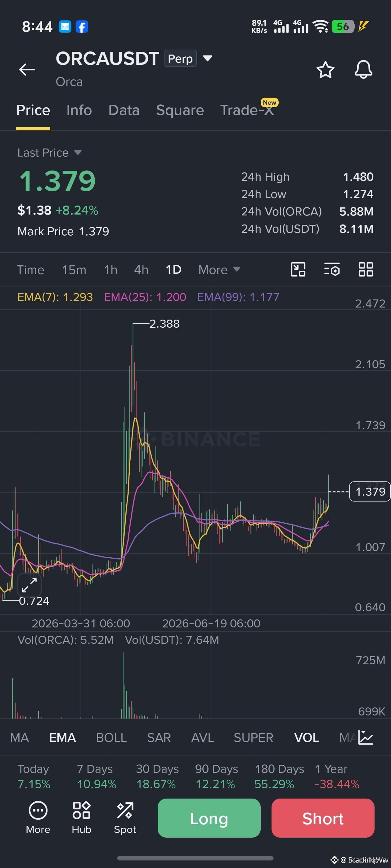This screenshot has width=391, height=868.
Task: Tap the 24h Vol(USDT) value 8.11M
Action: coord(356,229)
